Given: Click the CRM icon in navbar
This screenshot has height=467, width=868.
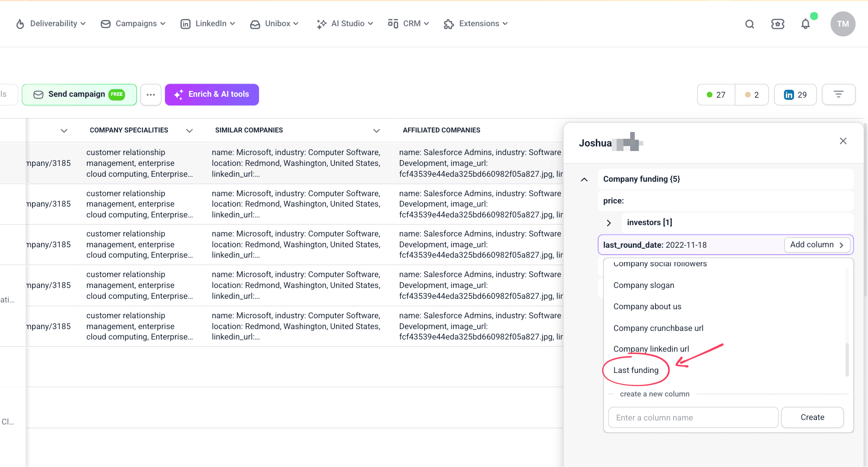Looking at the screenshot, I should [393, 24].
